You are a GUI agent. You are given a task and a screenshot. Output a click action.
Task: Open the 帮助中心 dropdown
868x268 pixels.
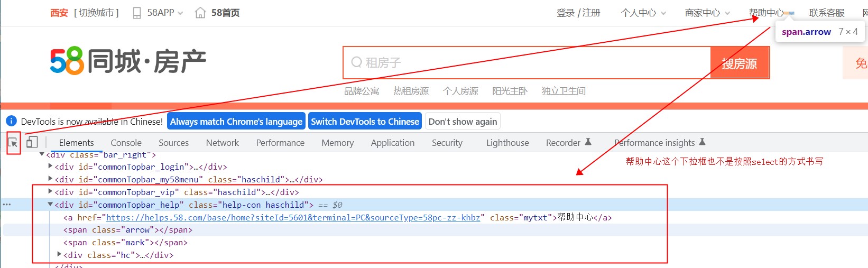point(771,13)
